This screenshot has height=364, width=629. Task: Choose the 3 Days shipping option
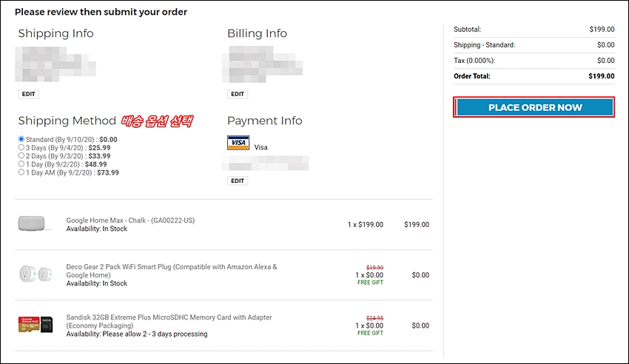point(21,148)
